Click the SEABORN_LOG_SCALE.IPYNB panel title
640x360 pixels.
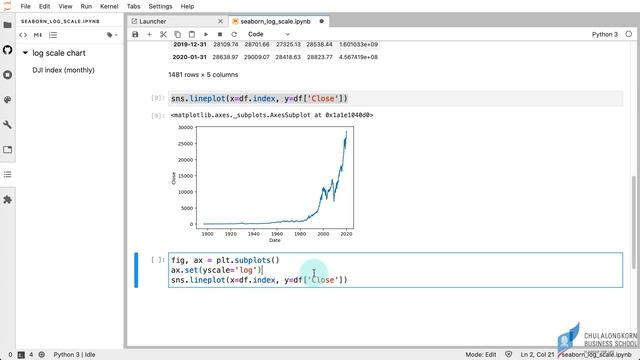coord(60,21)
